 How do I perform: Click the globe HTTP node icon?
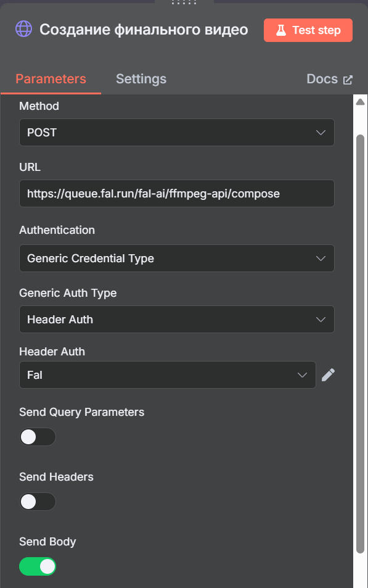point(23,29)
